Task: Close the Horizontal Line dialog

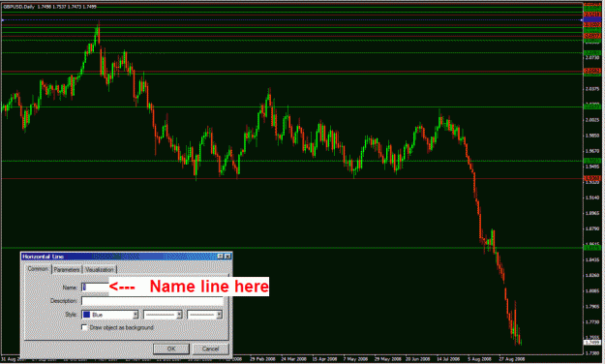Action: click(x=227, y=257)
